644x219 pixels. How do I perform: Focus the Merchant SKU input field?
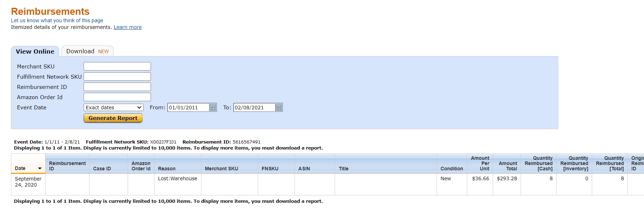[117, 66]
